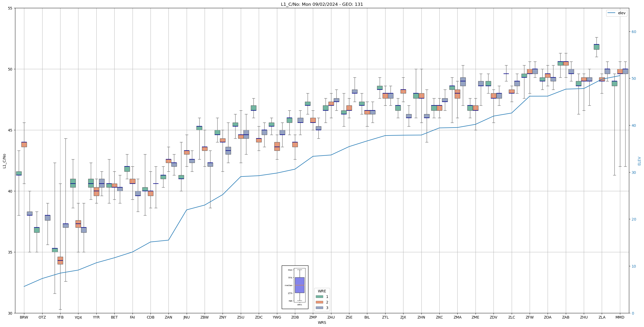Click the BRW station tick label
Image resolution: width=644 pixels, height=327 pixels.
[24, 317]
